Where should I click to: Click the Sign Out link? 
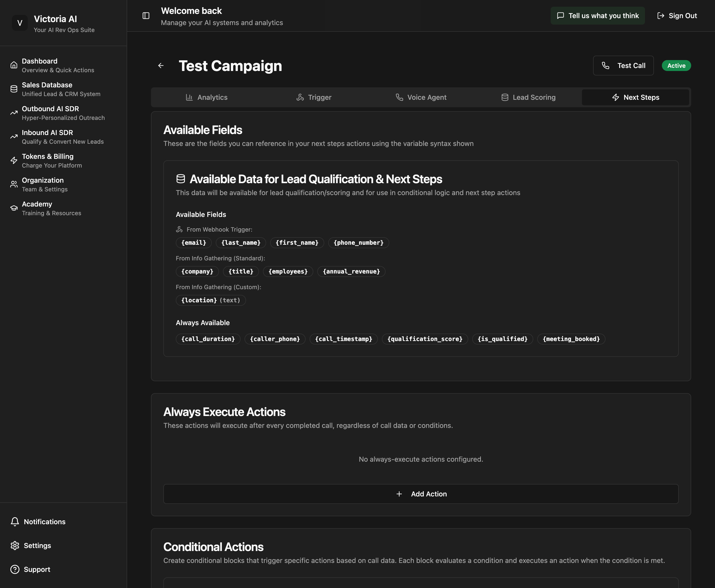677,16
